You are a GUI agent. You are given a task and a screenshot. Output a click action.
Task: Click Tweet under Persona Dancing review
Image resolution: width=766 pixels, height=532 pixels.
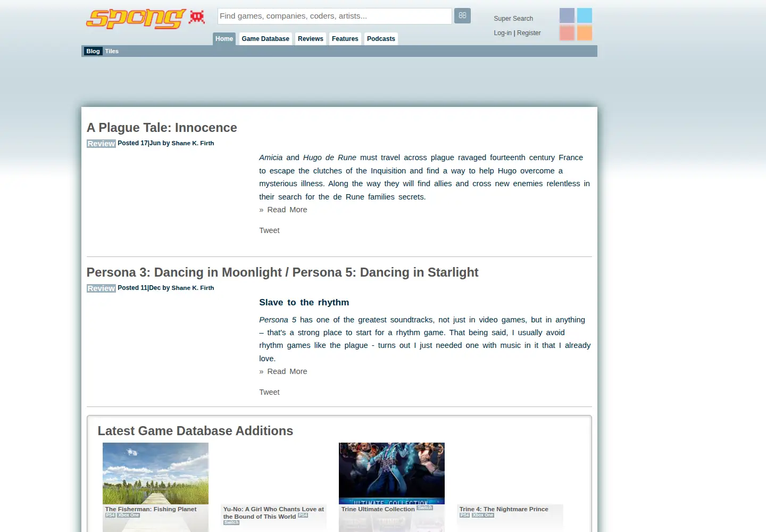pyautogui.click(x=269, y=392)
